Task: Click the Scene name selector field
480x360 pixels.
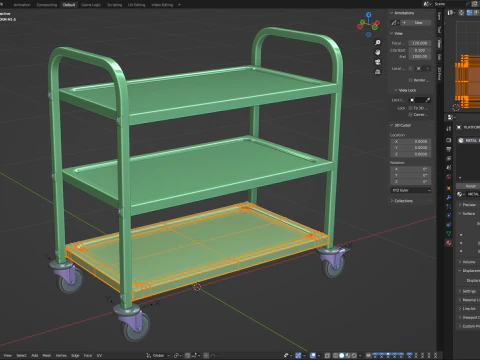Action: point(450,4)
